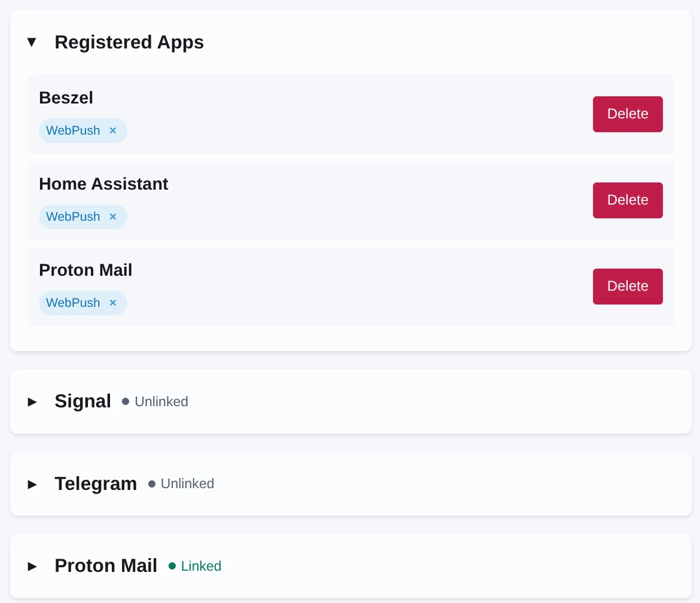Remove WebPush tag from Beszel
Screen dimensions: 700x603
click(x=113, y=130)
